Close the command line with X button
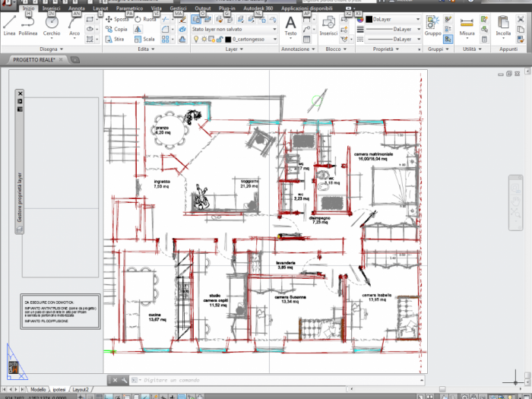This screenshot has width=532, height=399. coord(115,380)
